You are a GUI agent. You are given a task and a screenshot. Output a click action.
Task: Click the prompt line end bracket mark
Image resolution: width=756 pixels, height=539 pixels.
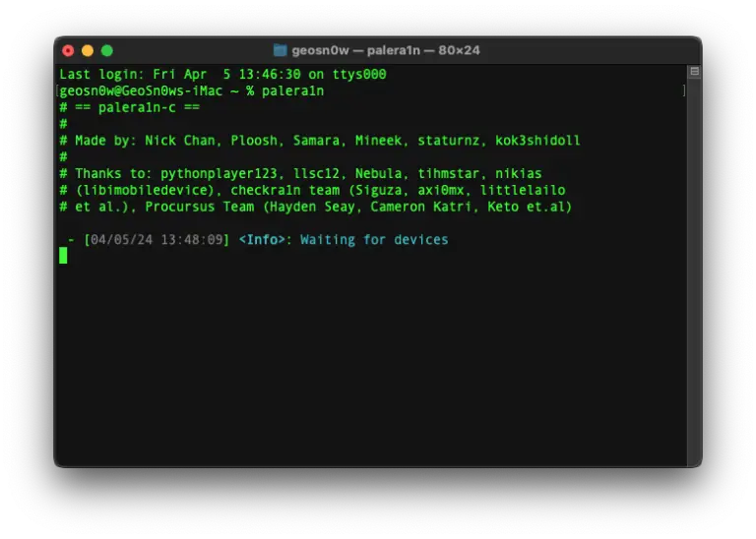684,90
